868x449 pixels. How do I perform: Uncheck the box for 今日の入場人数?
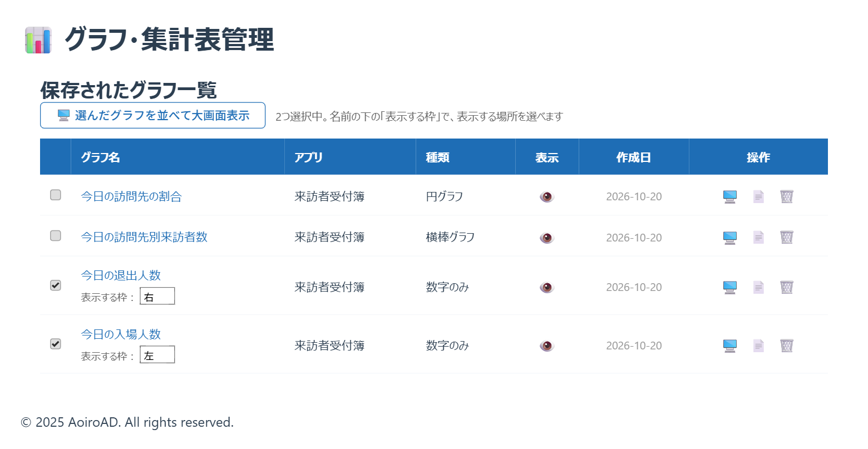56,344
